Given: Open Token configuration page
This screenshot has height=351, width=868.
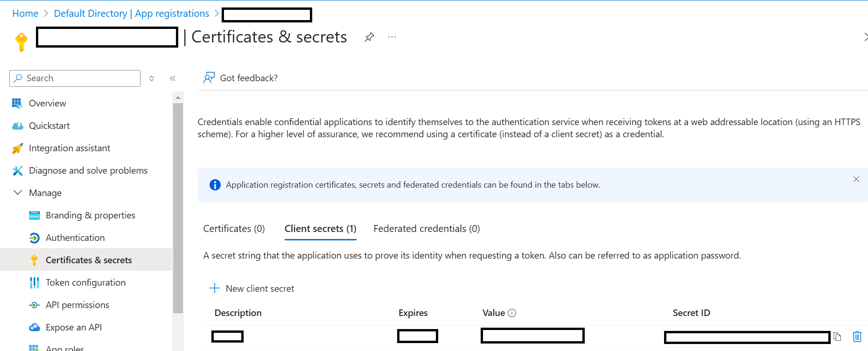Looking at the screenshot, I should 86,282.
